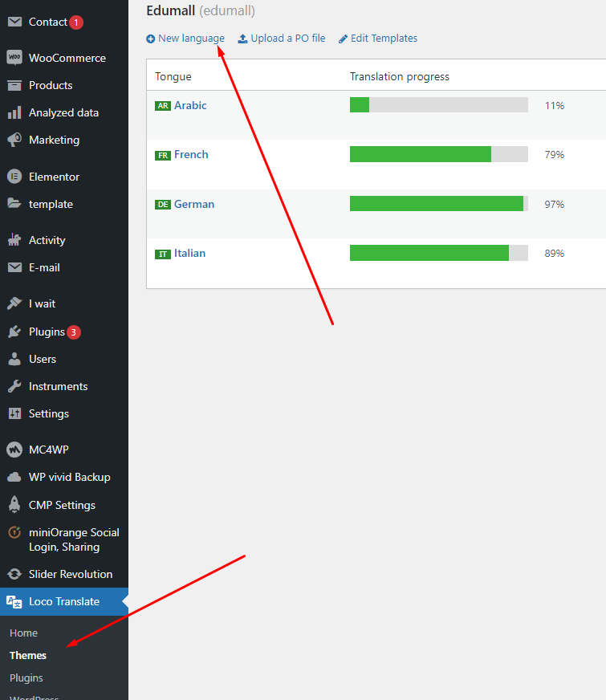Open the Users menu item
This screenshot has height=700, width=606.
(43, 359)
